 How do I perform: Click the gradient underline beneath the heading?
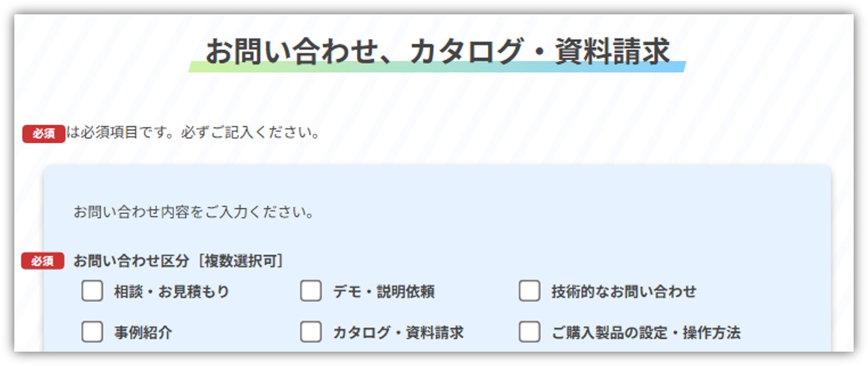pyautogui.click(x=437, y=67)
